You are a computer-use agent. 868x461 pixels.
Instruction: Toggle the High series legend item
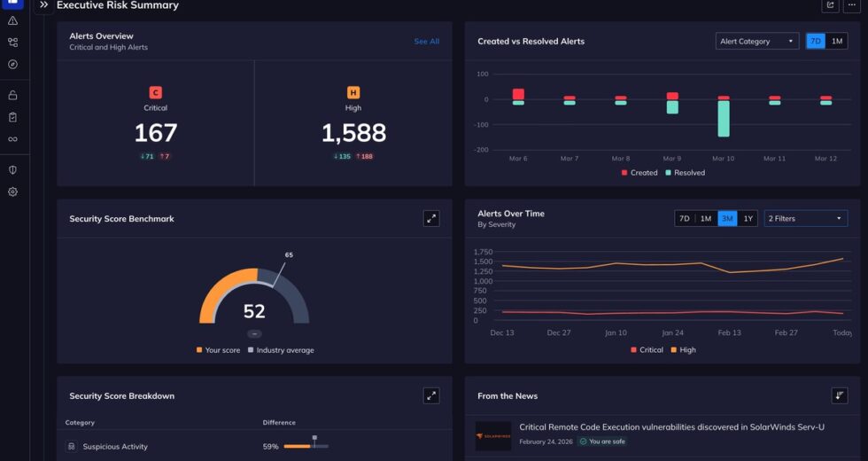684,349
